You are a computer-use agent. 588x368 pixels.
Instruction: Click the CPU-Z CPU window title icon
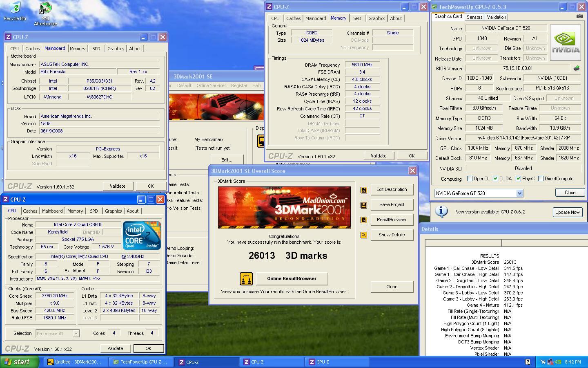[6, 199]
